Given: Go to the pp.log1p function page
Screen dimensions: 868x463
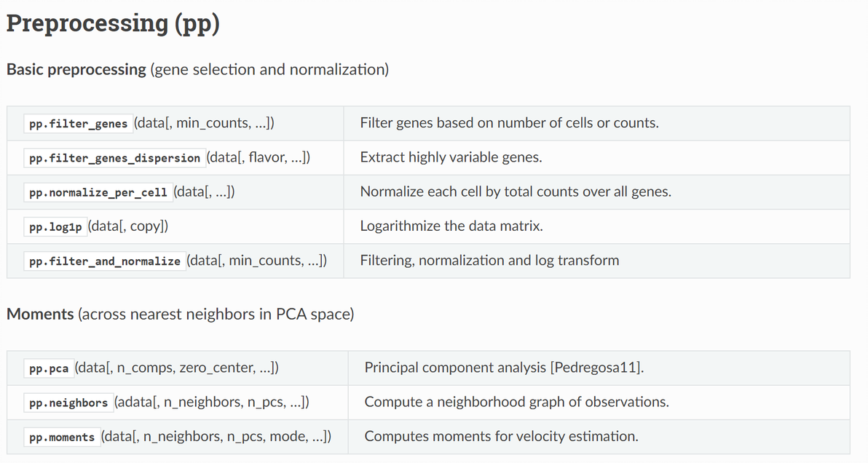Looking at the screenshot, I should (x=55, y=227).
